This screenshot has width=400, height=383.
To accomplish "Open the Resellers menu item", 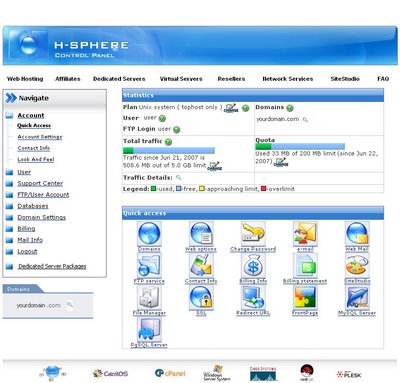I will pyautogui.click(x=231, y=79).
